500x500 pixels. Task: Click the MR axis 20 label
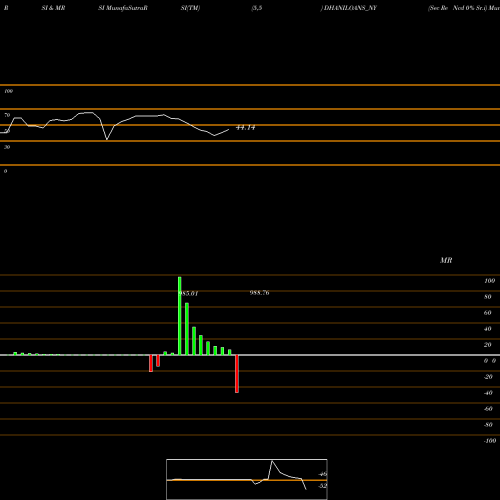(x=488, y=345)
